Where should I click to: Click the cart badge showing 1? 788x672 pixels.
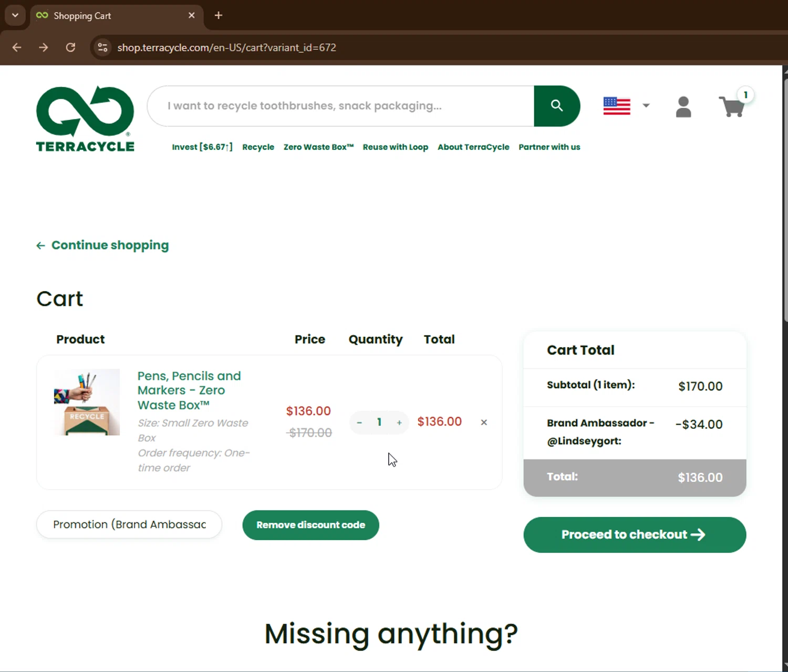point(745,95)
